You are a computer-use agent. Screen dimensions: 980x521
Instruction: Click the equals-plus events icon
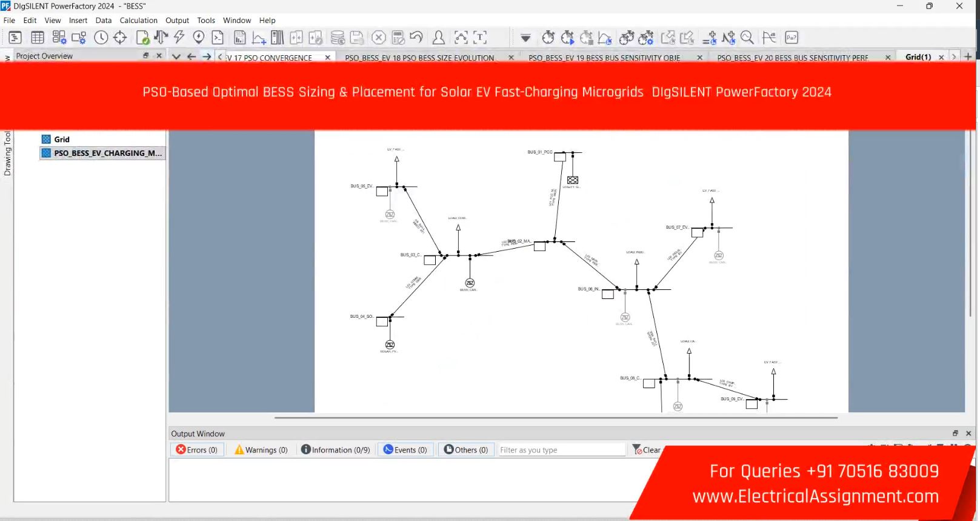pyautogui.click(x=710, y=38)
